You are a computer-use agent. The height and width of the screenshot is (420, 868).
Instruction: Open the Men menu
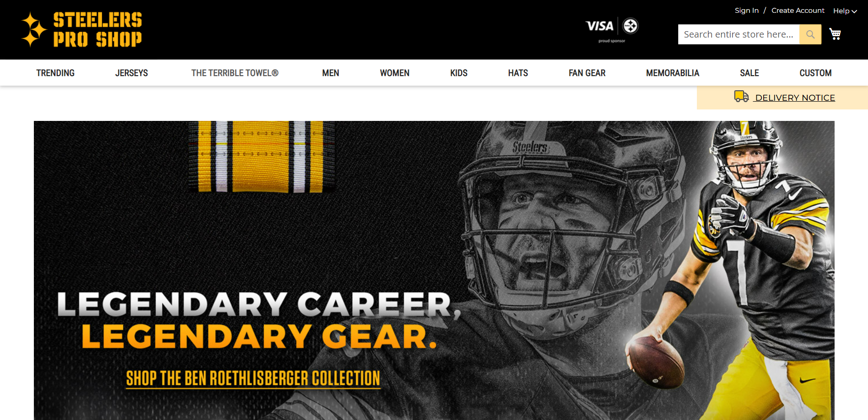pyautogui.click(x=330, y=73)
